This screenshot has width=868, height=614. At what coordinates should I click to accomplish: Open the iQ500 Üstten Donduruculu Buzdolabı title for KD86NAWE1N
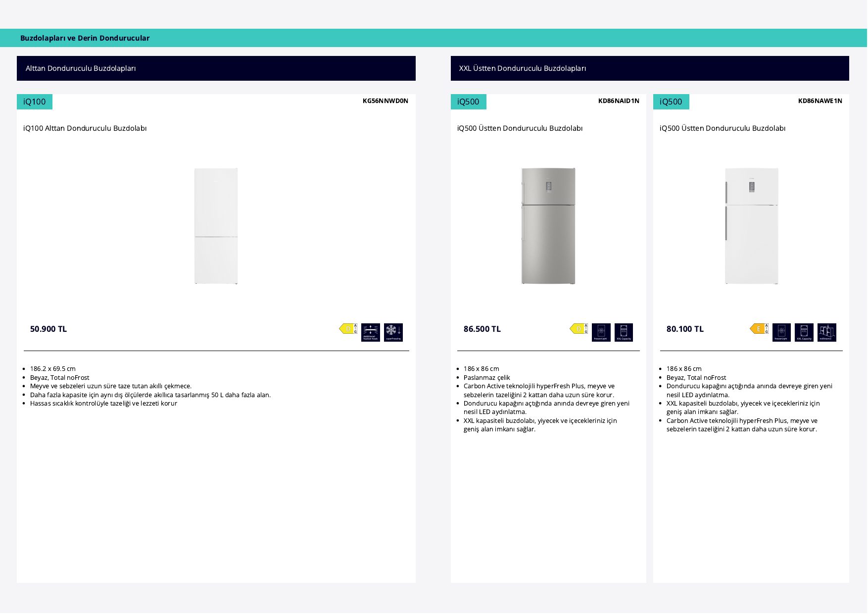[723, 128]
